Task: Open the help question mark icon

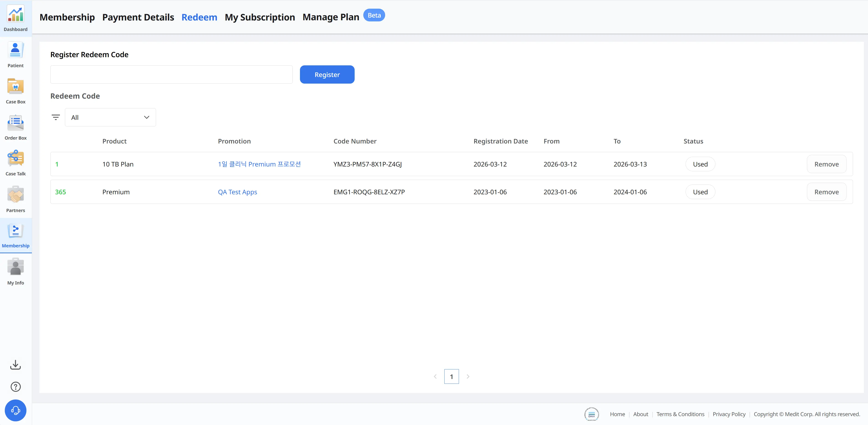Action: [x=15, y=387]
